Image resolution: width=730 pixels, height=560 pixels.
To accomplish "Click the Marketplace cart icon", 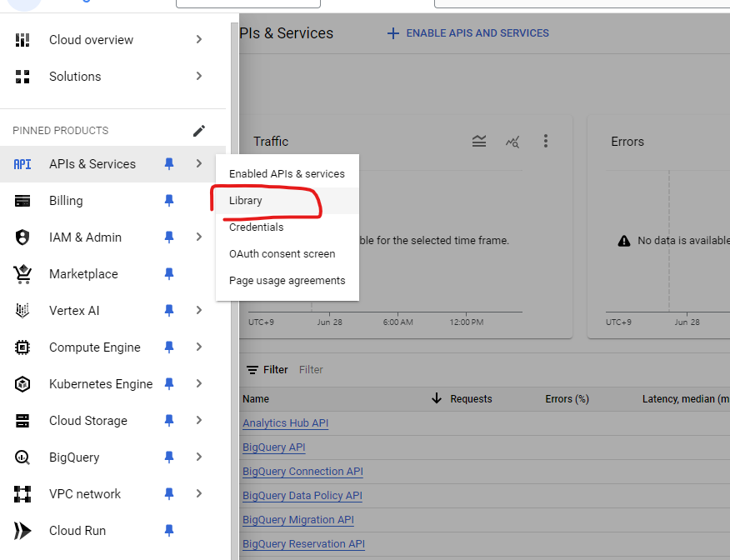I will (22, 274).
